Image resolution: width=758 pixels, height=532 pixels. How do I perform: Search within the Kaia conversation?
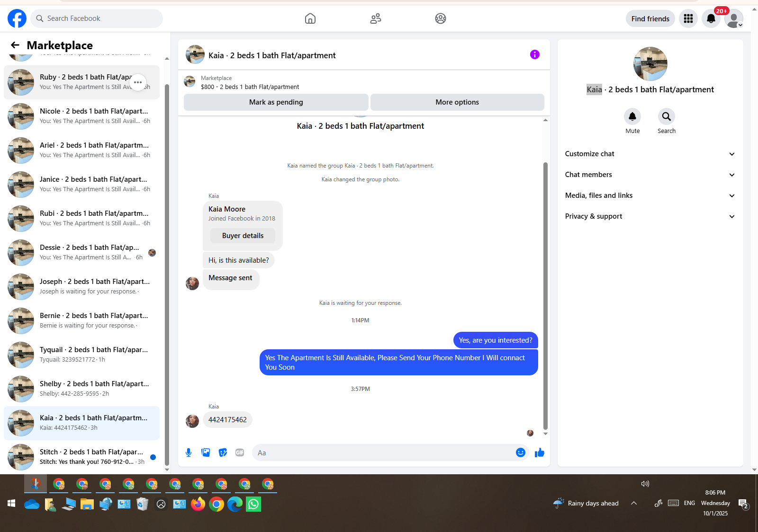[x=667, y=116]
